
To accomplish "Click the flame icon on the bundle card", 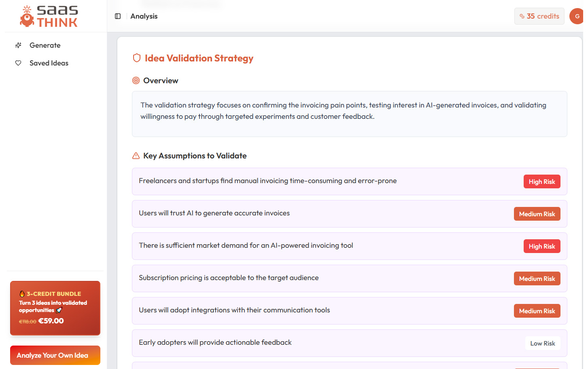I will click(22, 294).
